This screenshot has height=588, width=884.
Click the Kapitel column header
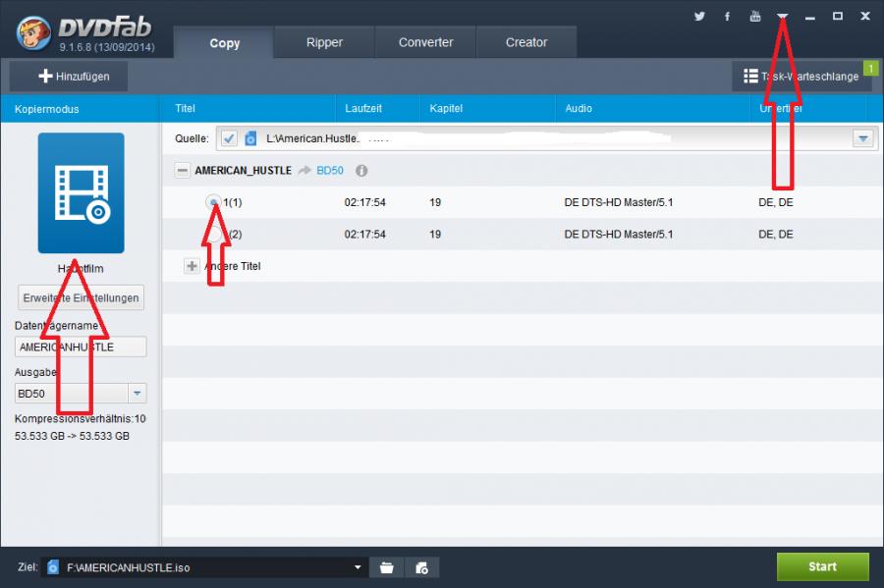coord(446,108)
